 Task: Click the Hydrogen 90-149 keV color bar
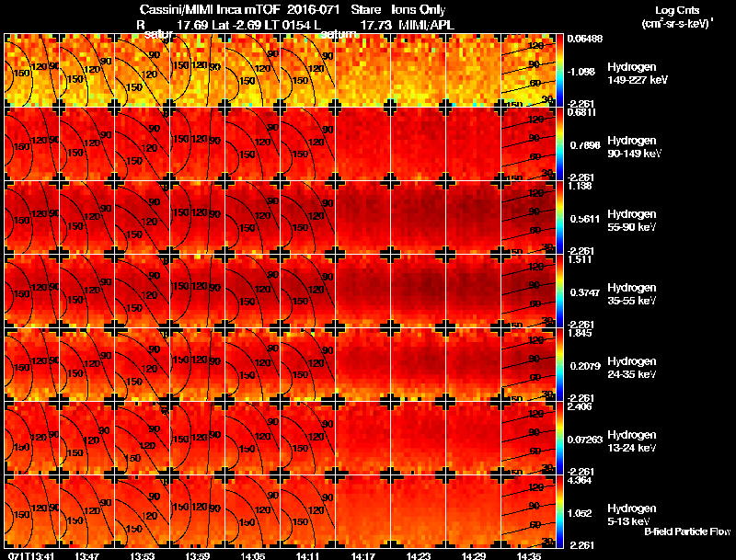pos(559,144)
